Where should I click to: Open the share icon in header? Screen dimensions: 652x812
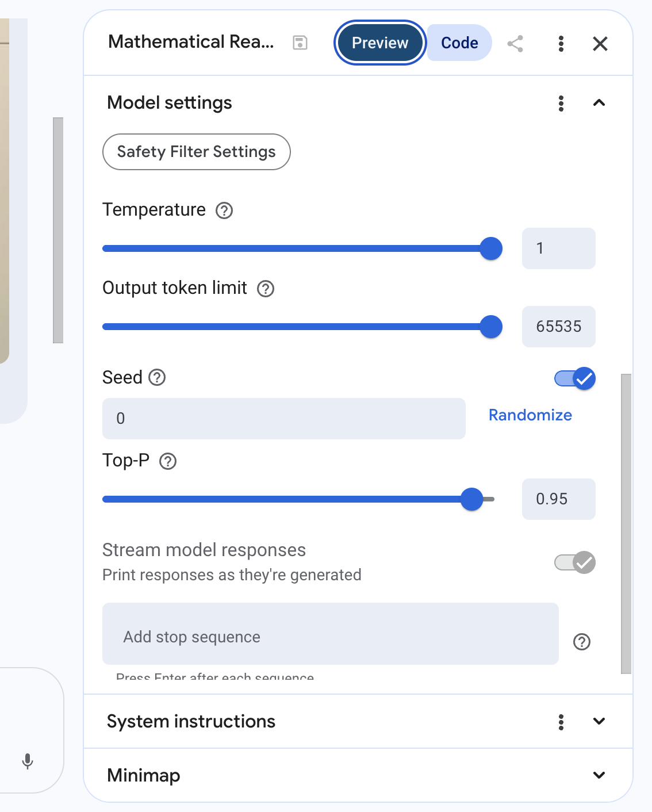click(515, 44)
